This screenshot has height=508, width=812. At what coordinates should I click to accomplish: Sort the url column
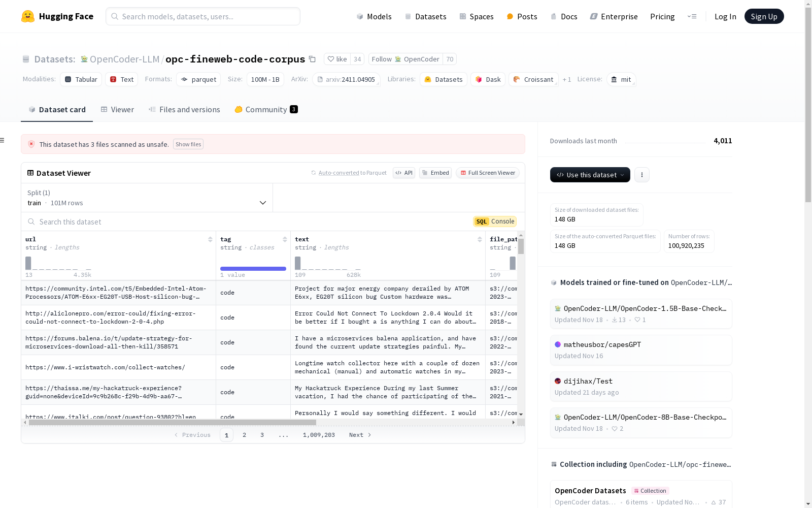pyautogui.click(x=210, y=239)
